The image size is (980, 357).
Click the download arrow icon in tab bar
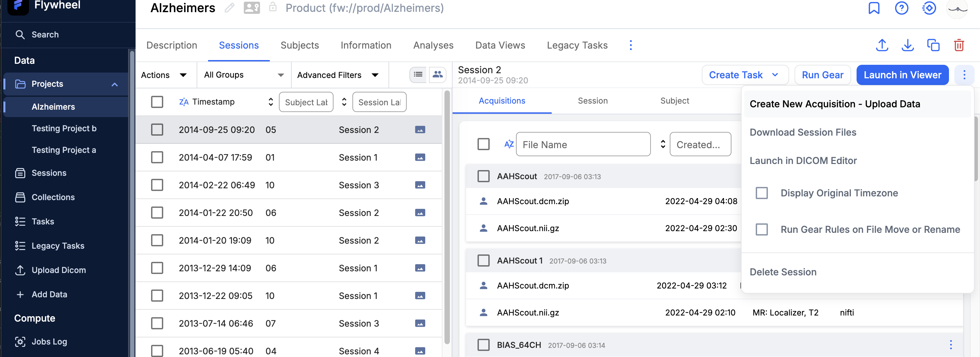[x=908, y=45]
